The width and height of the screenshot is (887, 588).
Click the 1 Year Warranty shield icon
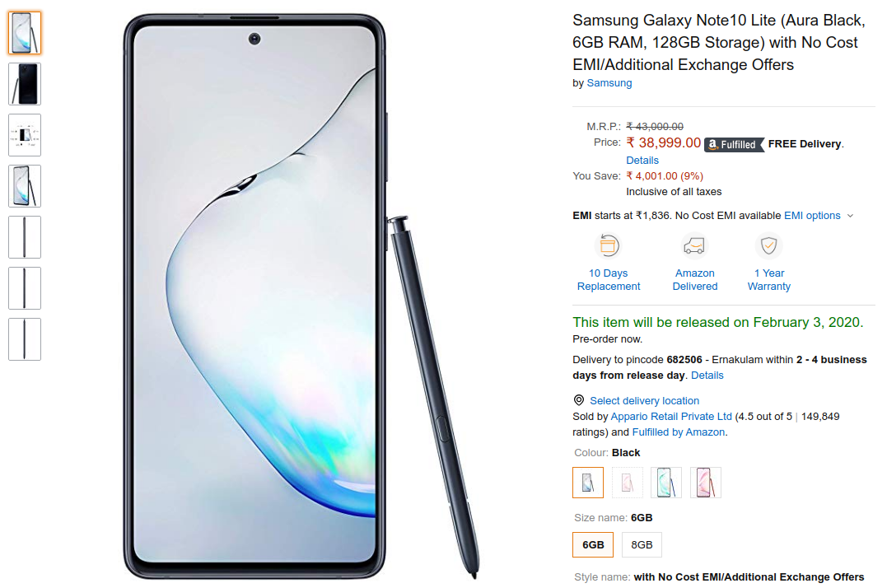tap(768, 246)
